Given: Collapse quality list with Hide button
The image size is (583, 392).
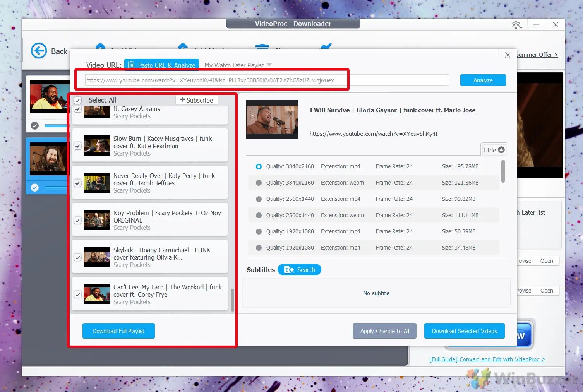Looking at the screenshot, I should 494,150.
